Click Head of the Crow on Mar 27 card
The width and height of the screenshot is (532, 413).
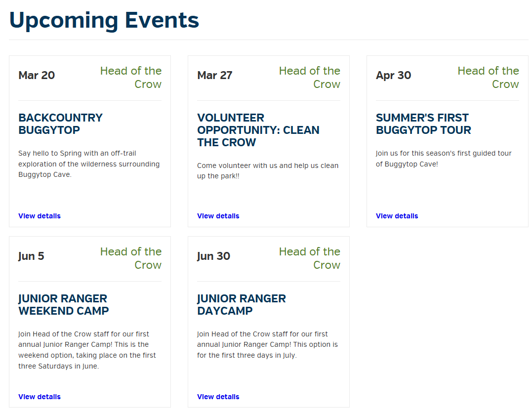click(x=309, y=78)
